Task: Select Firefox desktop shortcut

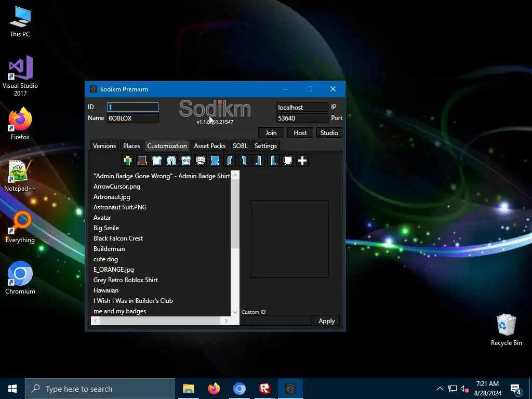Action: click(20, 124)
